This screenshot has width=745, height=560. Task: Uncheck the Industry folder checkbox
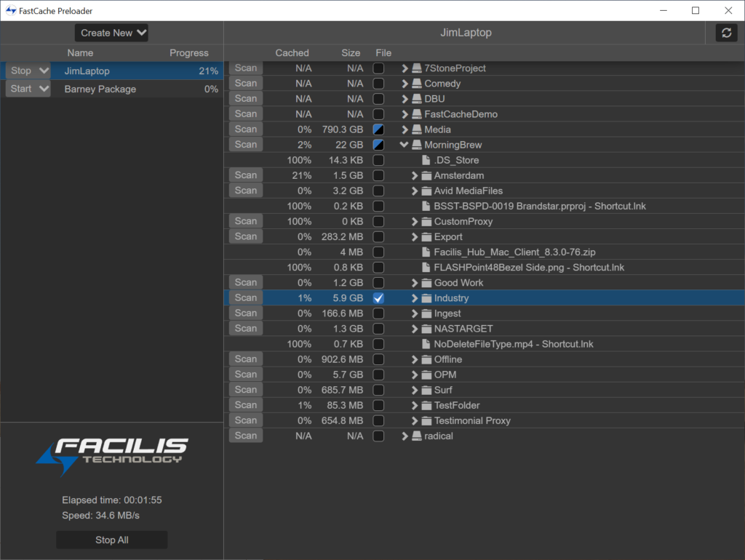378,298
